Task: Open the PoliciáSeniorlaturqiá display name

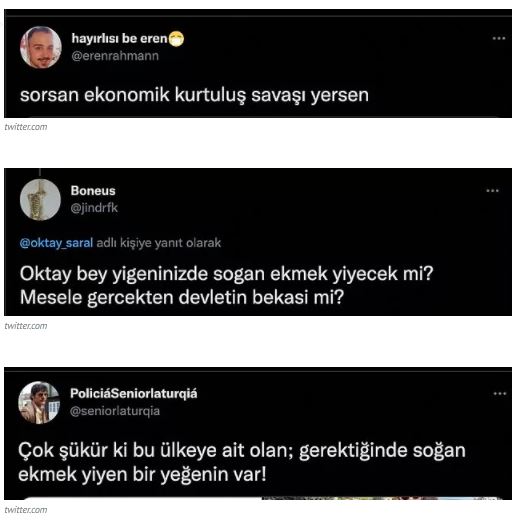Action: click(133, 394)
